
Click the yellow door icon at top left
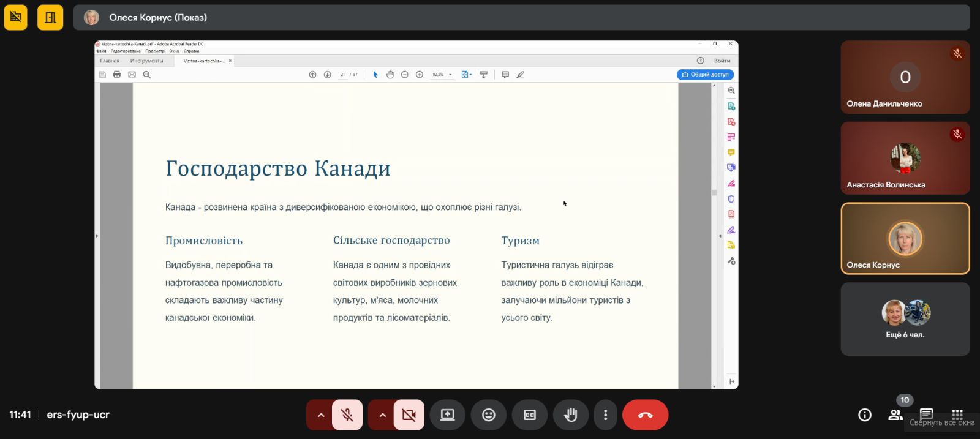coord(50,17)
